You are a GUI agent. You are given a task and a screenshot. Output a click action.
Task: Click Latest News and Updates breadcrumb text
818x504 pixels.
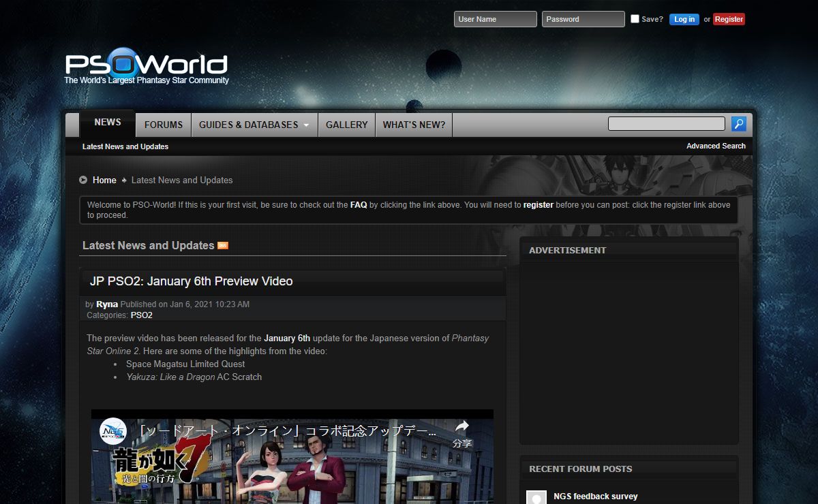tap(182, 180)
